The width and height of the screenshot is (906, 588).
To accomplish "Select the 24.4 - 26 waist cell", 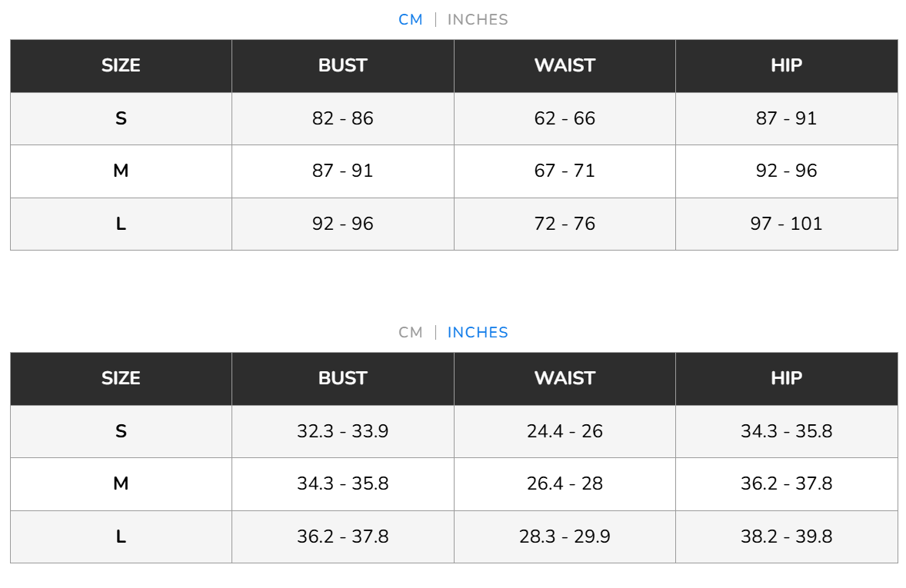I will coord(565,431).
